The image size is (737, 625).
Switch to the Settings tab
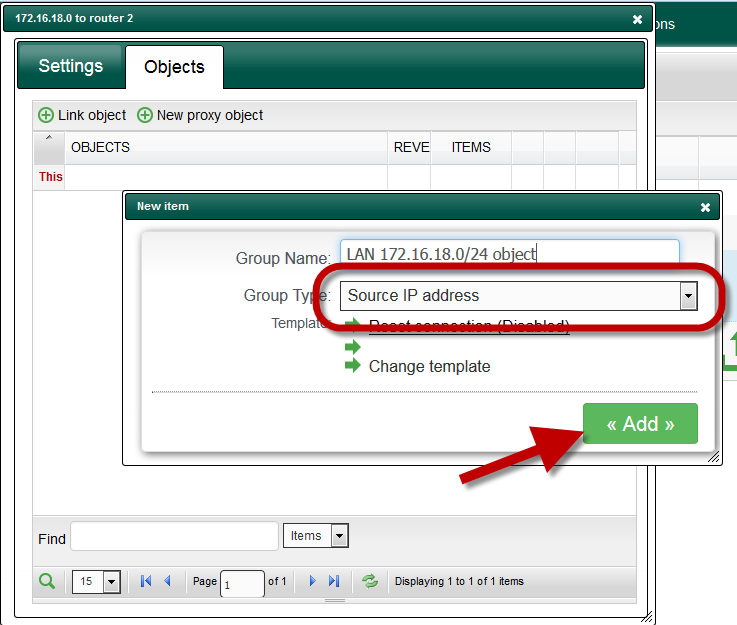point(71,66)
